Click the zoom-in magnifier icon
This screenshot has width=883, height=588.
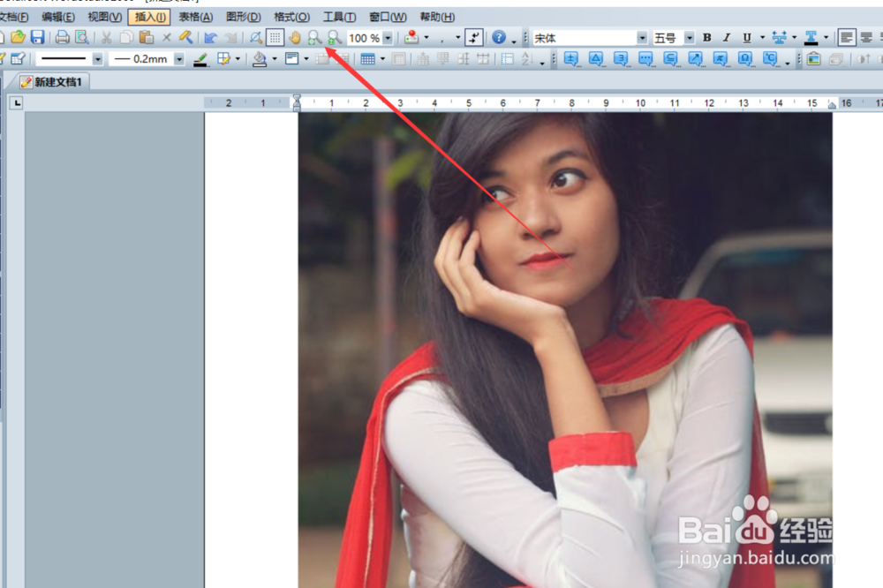coord(314,38)
